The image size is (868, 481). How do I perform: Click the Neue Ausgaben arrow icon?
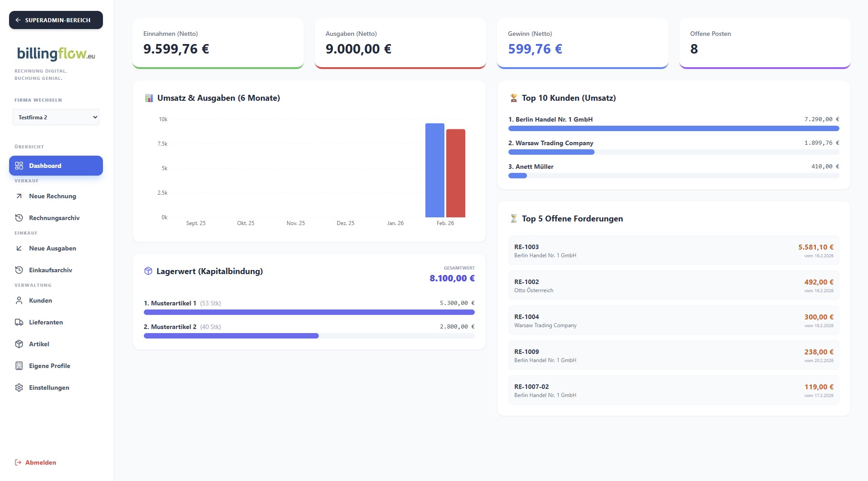click(x=19, y=248)
